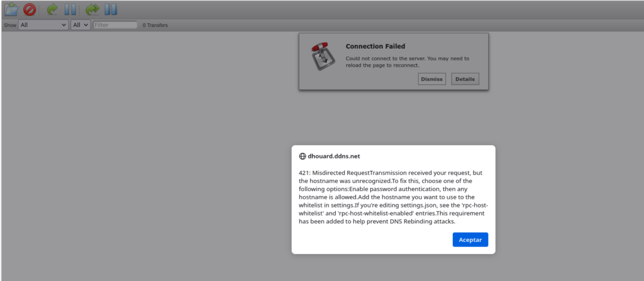The image size is (644, 281).
Task: Pause all torrents with the double pause icon
Action: [x=111, y=9]
